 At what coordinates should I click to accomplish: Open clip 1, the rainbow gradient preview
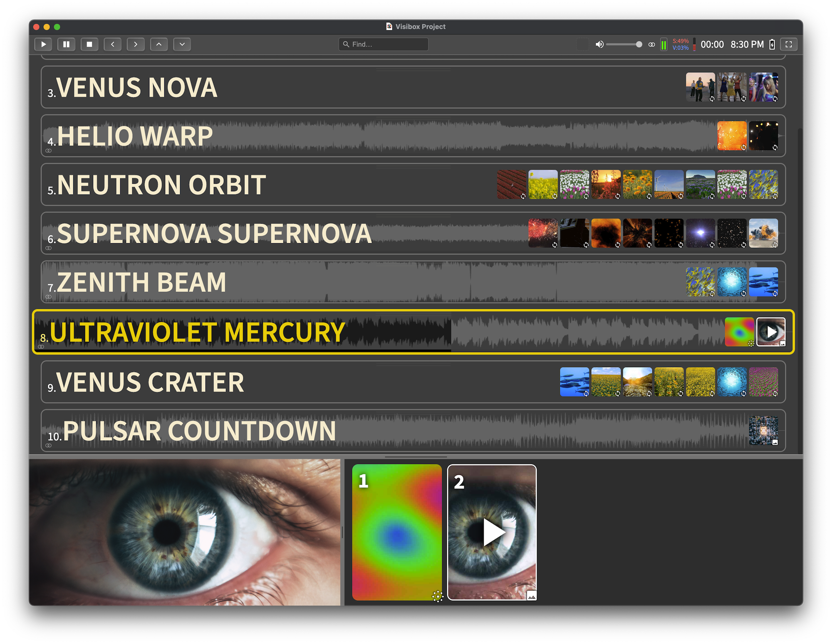point(397,532)
